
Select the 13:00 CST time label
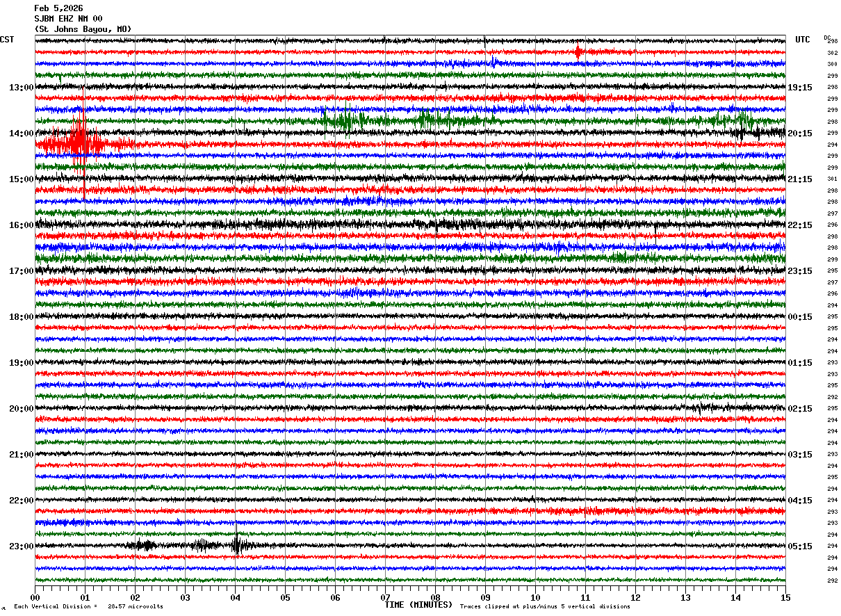click(22, 88)
